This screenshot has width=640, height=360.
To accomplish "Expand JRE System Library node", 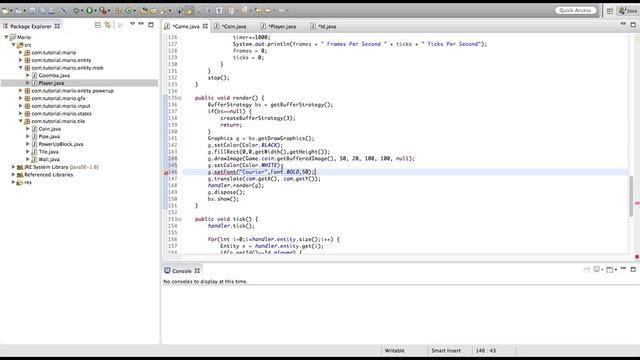I will 13,167.
